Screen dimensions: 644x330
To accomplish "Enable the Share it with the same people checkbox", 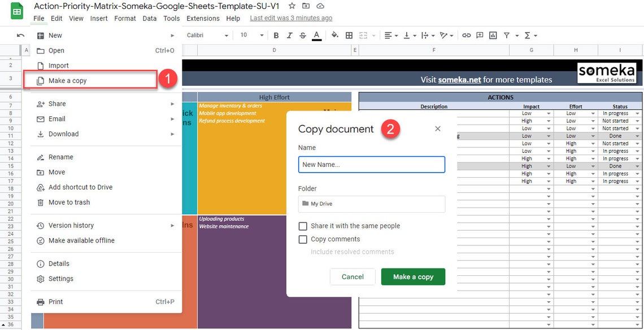I will coord(303,226).
